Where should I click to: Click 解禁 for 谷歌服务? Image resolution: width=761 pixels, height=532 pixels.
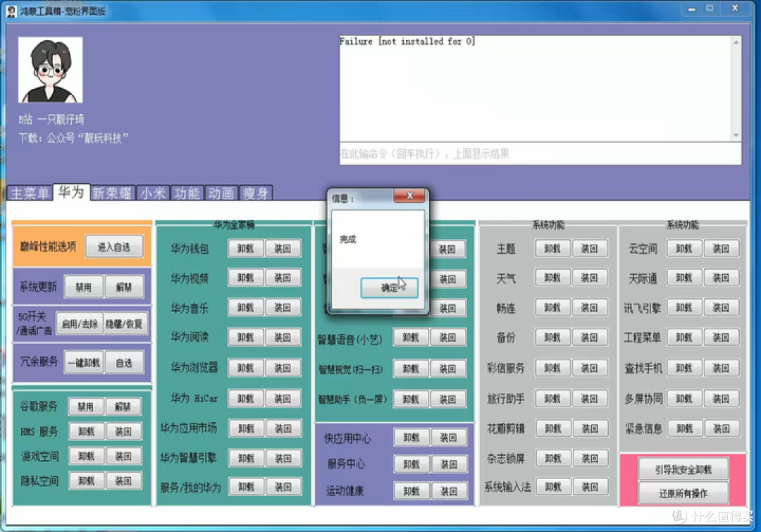pos(123,407)
